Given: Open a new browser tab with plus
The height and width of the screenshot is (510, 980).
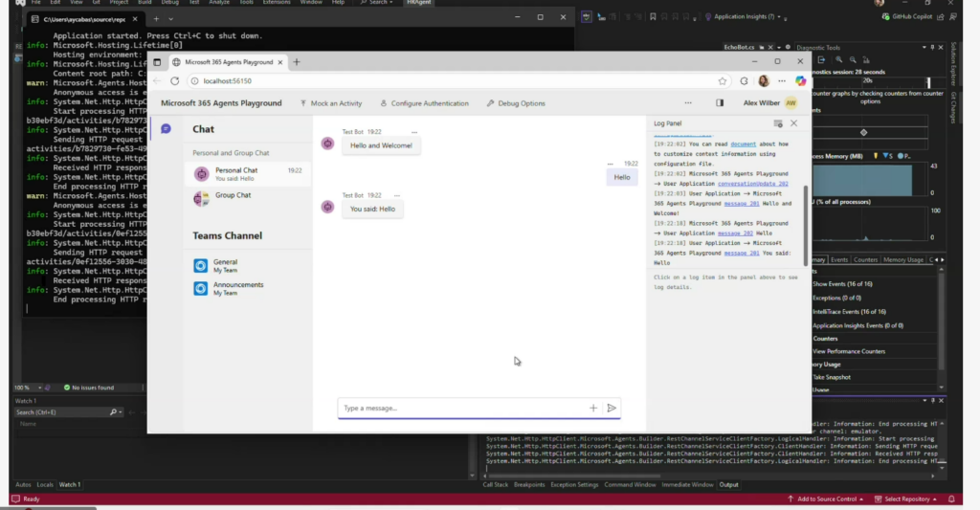Looking at the screenshot, I should (x=297, y=62).
